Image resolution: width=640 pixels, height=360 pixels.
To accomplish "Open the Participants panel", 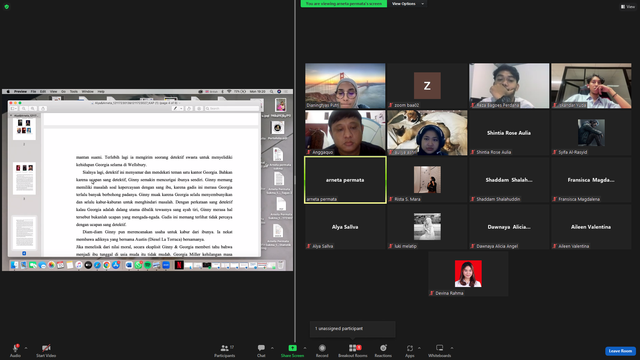I will [x=224, y=350].
